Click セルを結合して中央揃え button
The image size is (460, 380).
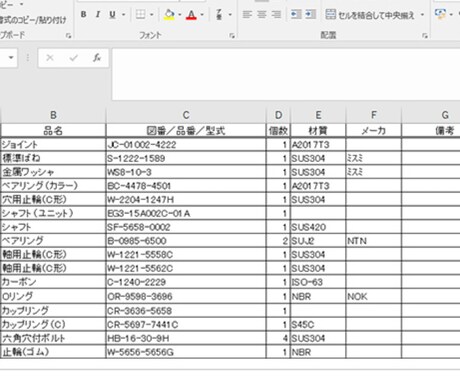[x=370, y=15]
